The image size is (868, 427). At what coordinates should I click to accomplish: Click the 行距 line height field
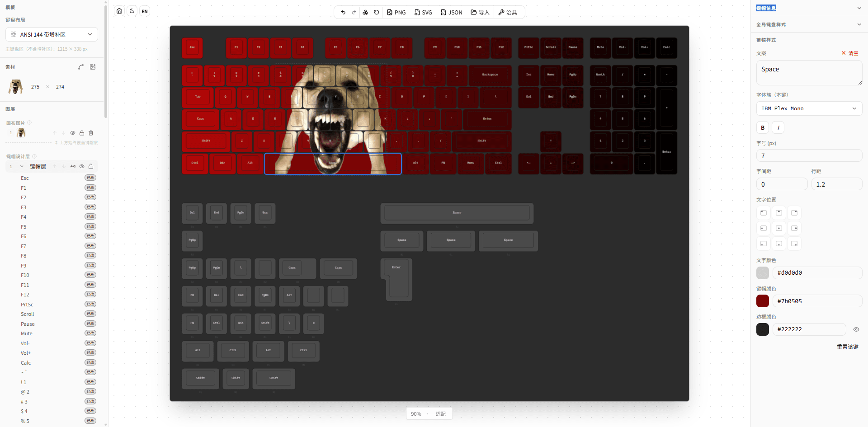pos(837,184)
